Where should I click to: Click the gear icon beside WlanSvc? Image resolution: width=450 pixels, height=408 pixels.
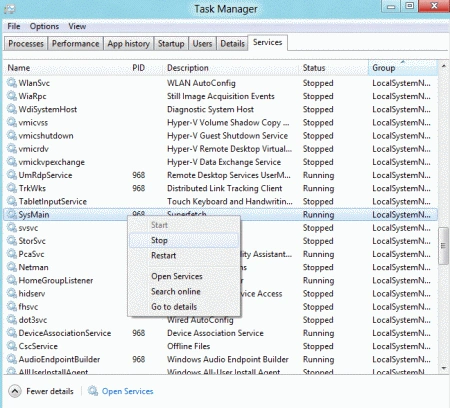click(x=12, y=83)
